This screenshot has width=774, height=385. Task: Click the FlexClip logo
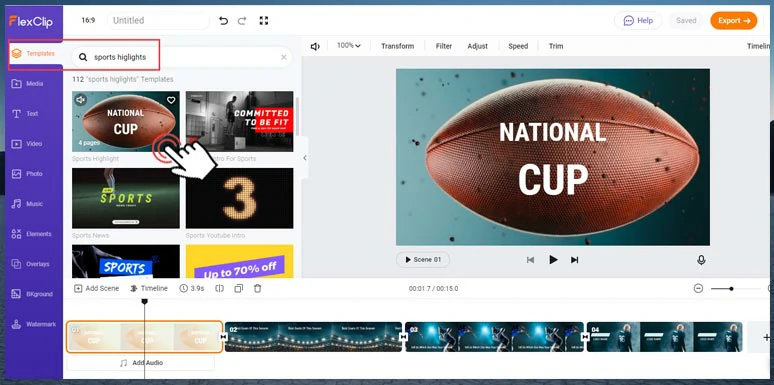pyautogui.click(x=31, y=21)
